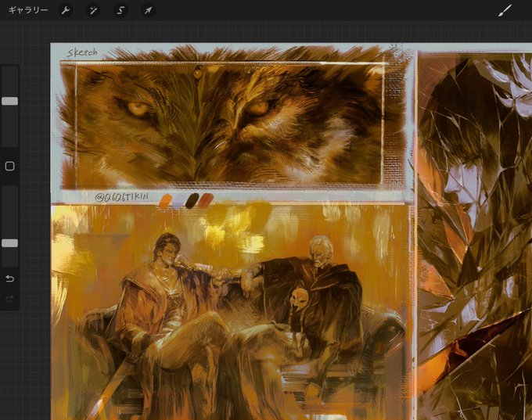Viewport: 532px width, 420px height.
Task: Click the shattered glass portrait painting
Action: click(x=474, y=235)
